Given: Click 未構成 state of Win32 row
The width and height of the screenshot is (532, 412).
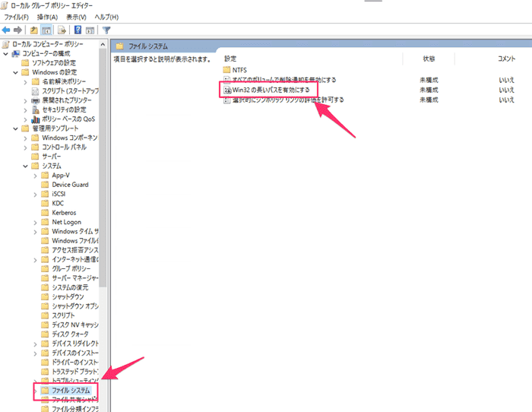Looking at the screenshot, I should point(429,90).
